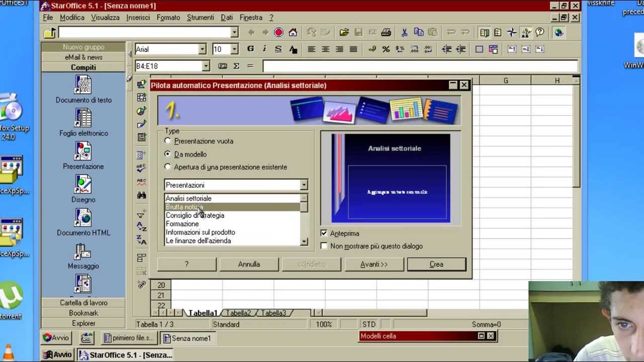Select Le finanze dell'azienda template
This screenshot has width=644, height=362.
click(232, 241)
